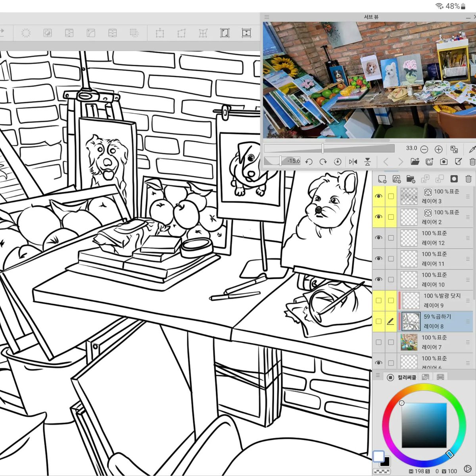Click the deselect dashed-circle icon in toolbar

click(x=26, y=33)
